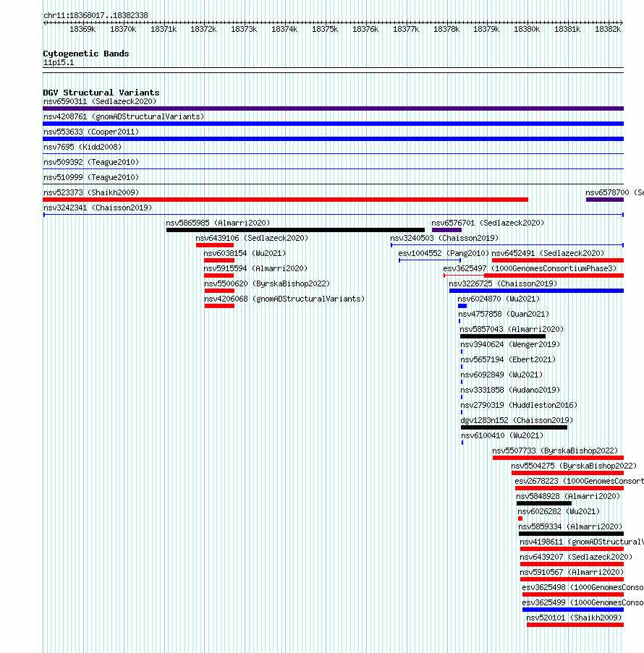
Task: Click the esv2678223 variant label
Action: [x=579, y=482]
